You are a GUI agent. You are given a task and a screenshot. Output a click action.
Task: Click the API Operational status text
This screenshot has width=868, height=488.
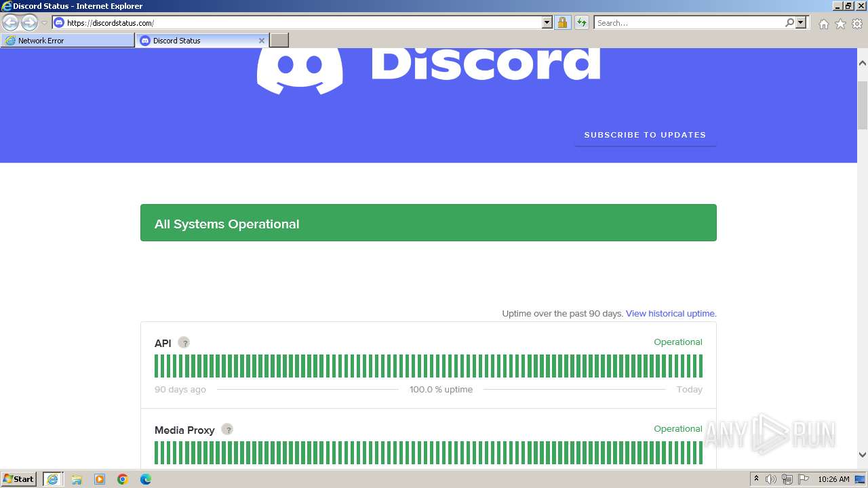678,342
